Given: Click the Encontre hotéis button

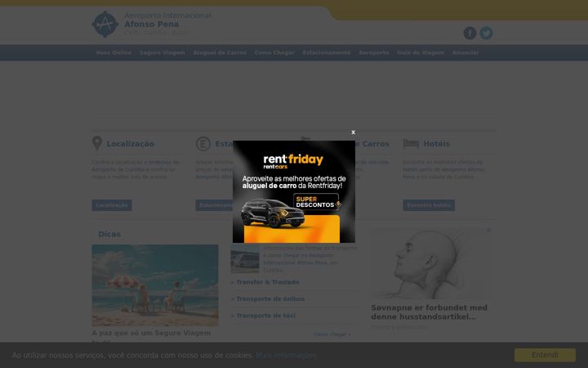Looking at the screenshot, I should [429, 205].
